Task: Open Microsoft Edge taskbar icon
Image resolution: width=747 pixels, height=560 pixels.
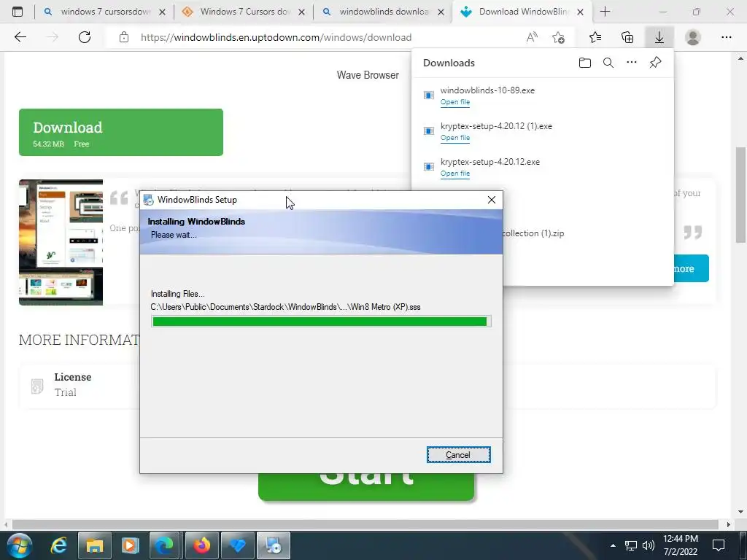Action: pos(166,545)
